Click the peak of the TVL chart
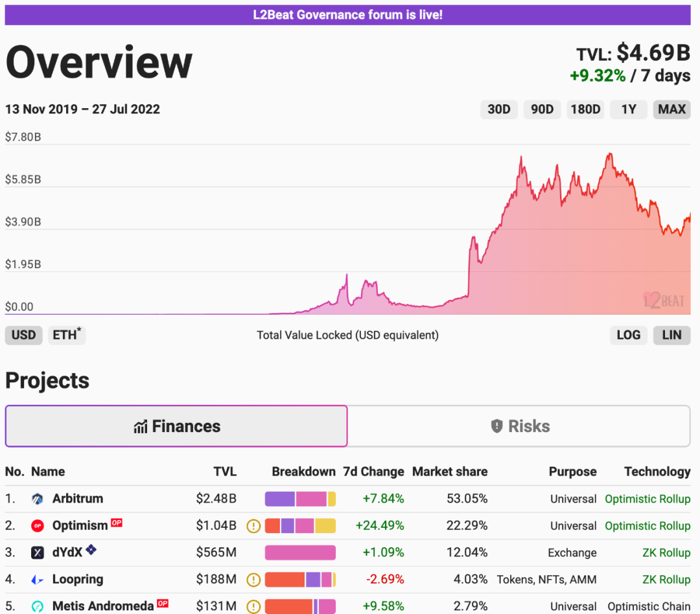This screenshot has width=700, height=614. (x=609, y=154)
